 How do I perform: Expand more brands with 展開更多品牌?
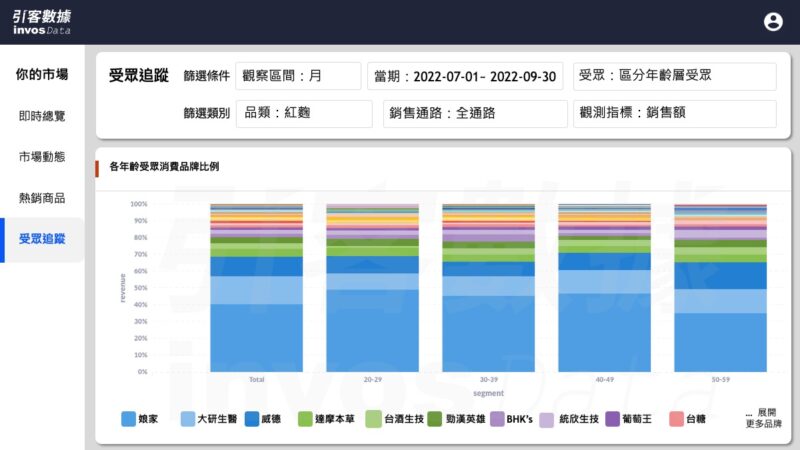pos(763,418)
